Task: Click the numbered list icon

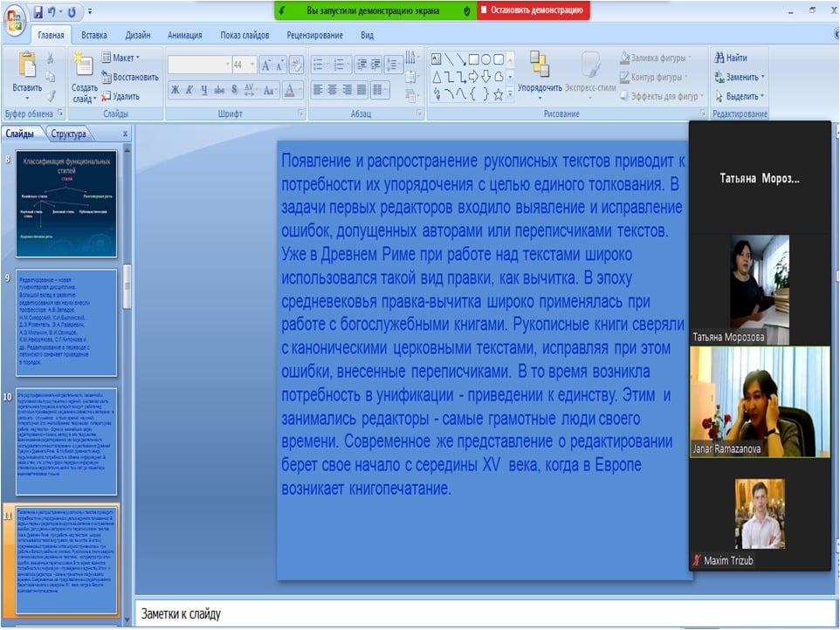Action: coord(339,65)
